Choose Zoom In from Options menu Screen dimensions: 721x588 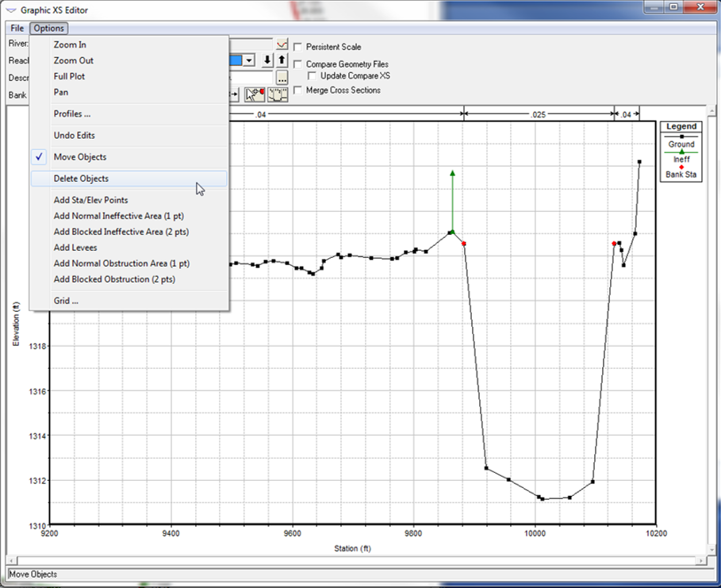(129, 44)
